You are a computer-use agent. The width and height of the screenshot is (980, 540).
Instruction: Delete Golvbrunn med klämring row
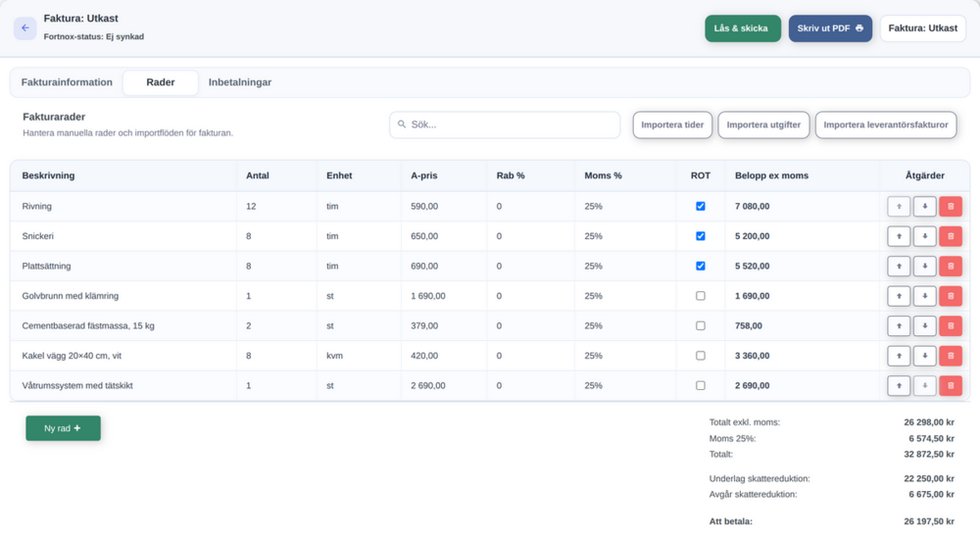[951, 296]
